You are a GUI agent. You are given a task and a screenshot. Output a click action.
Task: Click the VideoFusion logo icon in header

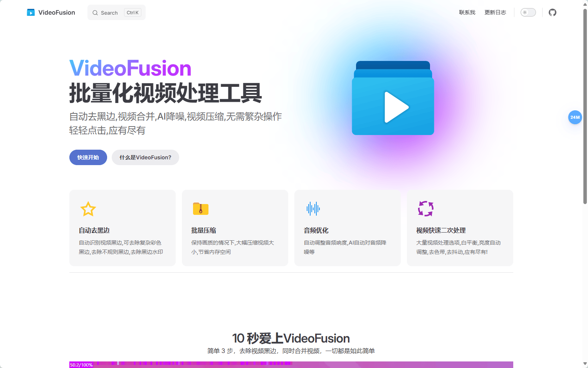(x=31, y=12)
